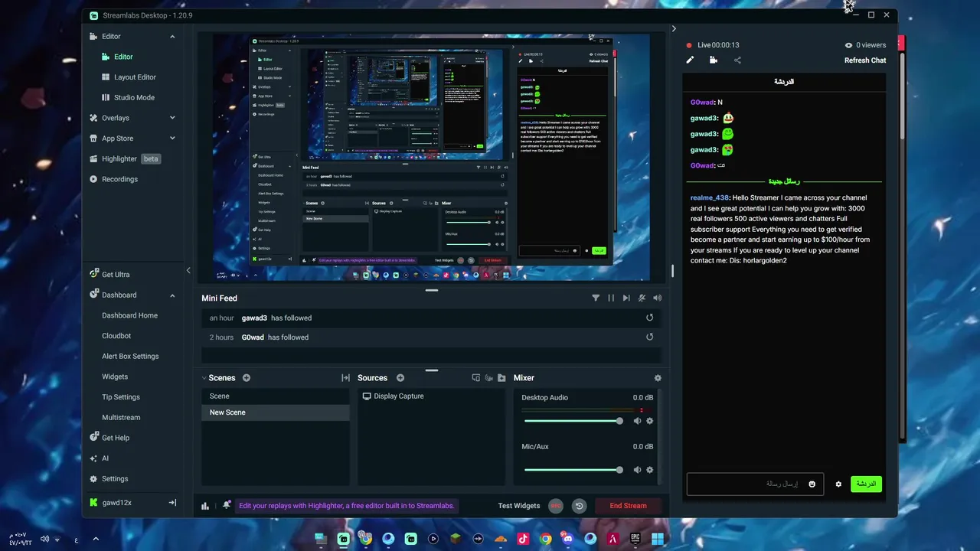Image resolution: width=980 pixels, height=551 pixels.
Task: Collapse the chat panel with the top arrow
Action: pos(674,29)
